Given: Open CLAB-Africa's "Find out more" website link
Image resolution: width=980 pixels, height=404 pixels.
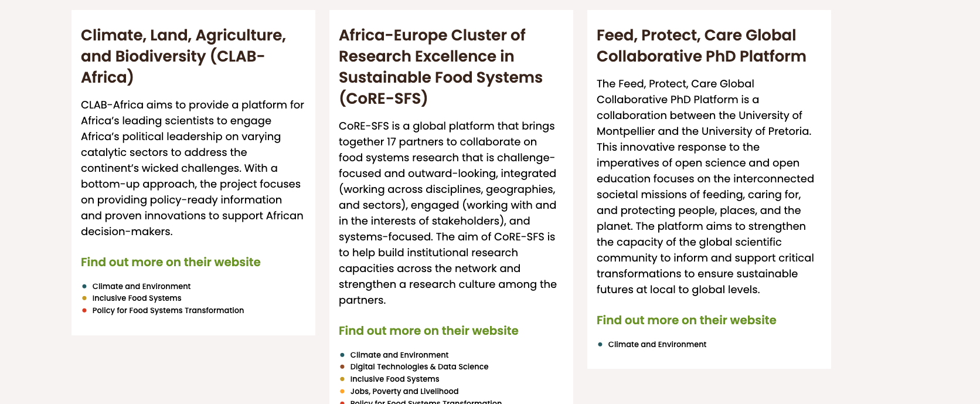Looking at the screenshot, I should (171, 262).
